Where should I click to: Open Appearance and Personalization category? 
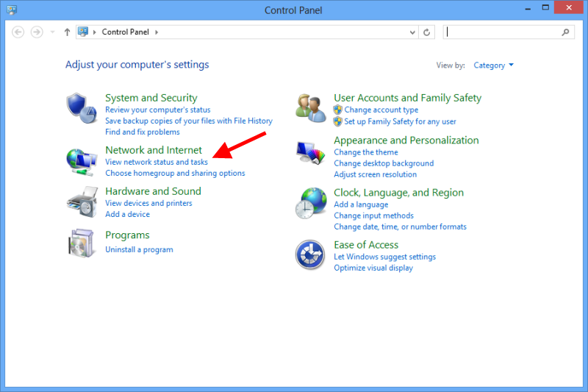[x=406, y=140]
